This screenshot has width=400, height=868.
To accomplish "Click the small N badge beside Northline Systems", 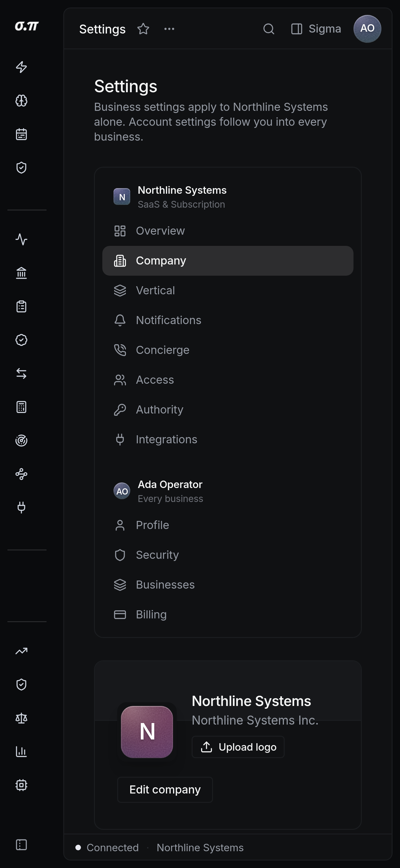I will pyautogui.click(x=122, y=197).
